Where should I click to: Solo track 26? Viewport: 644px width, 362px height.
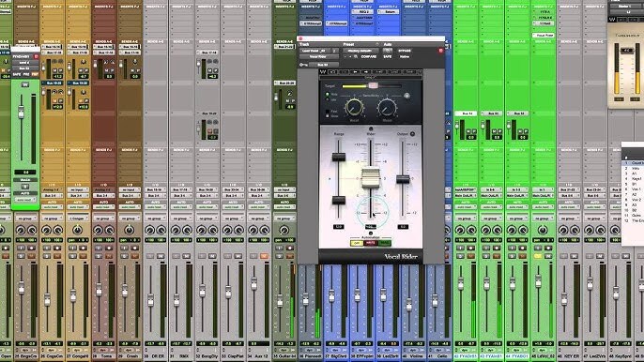click(x=46, y=257)
